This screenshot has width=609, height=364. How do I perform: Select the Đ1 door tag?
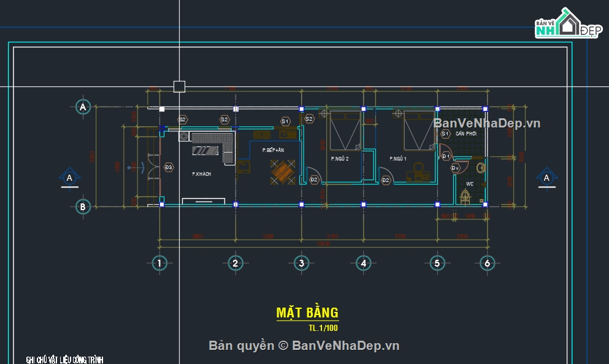446,156
